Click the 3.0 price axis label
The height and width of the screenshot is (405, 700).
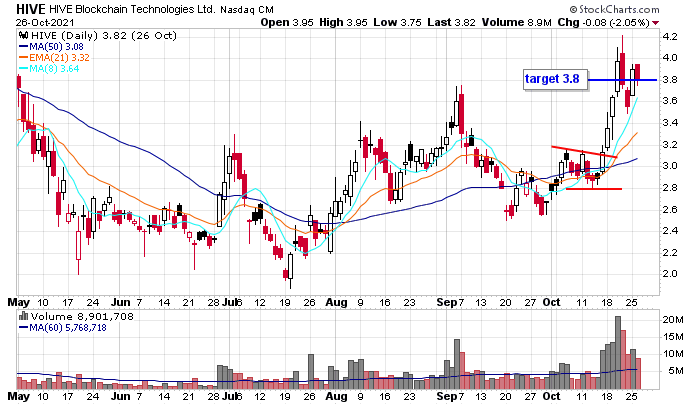click(x=670, y=166)
